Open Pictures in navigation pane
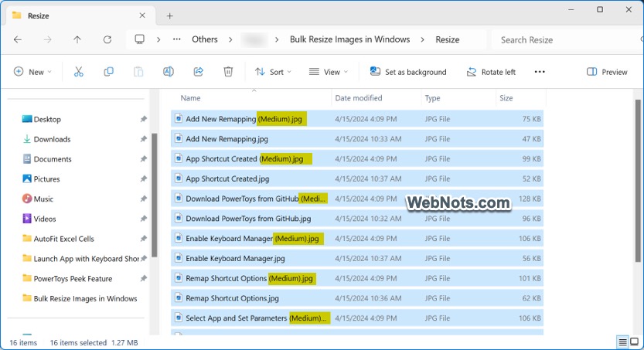 47,179
